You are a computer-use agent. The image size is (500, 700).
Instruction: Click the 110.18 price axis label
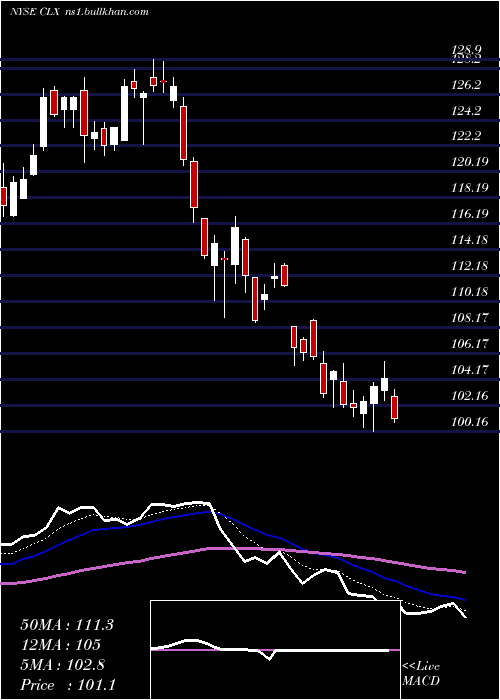coord(470,292)
